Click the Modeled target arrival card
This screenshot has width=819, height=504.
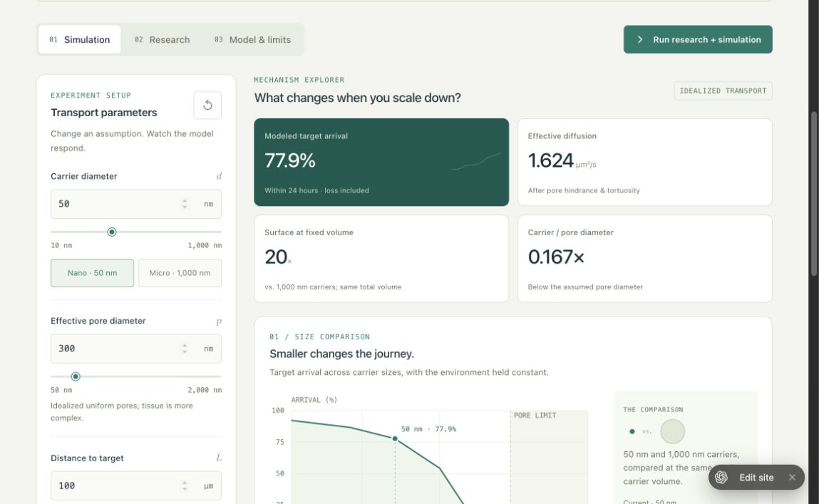tap(381, 163)
